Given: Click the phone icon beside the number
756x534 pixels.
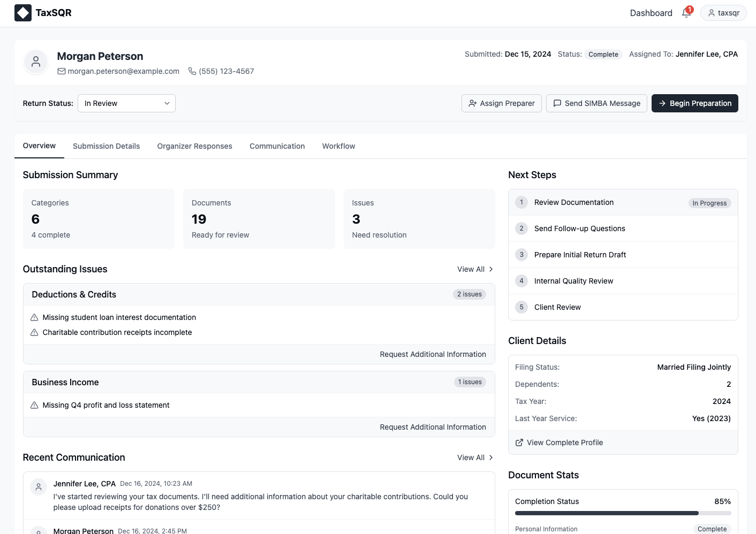Looking at the screenshot, I should (x=192, y=71).
